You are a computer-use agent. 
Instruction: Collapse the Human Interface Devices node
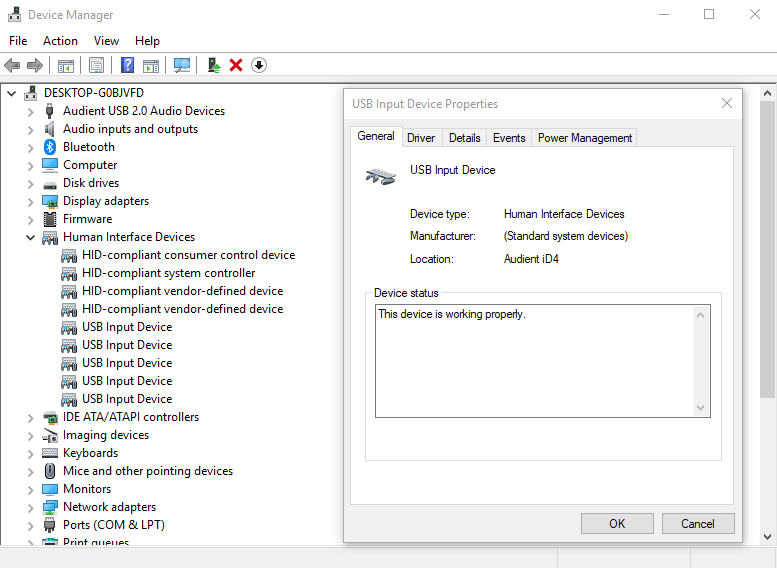(30, 237)
